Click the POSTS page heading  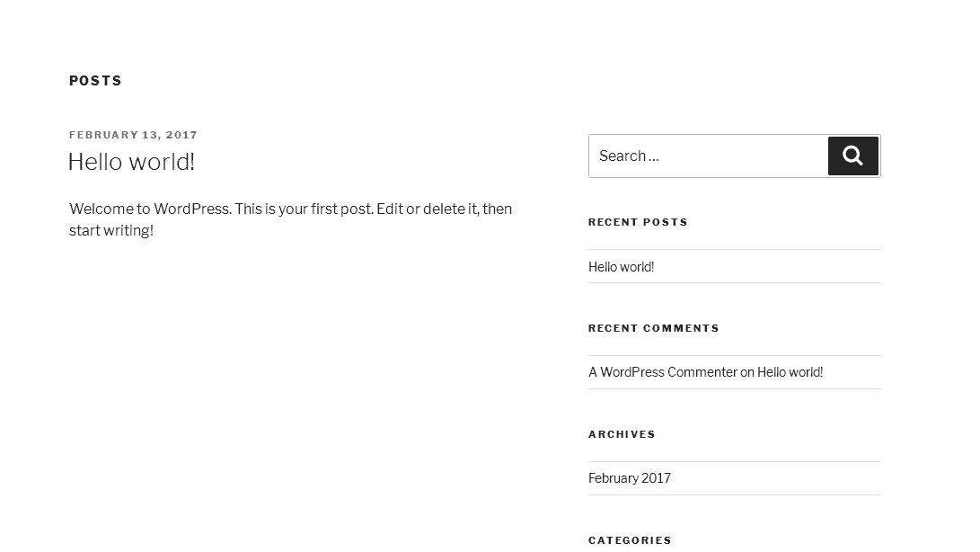pyautogui.click(x=95, y=81)
